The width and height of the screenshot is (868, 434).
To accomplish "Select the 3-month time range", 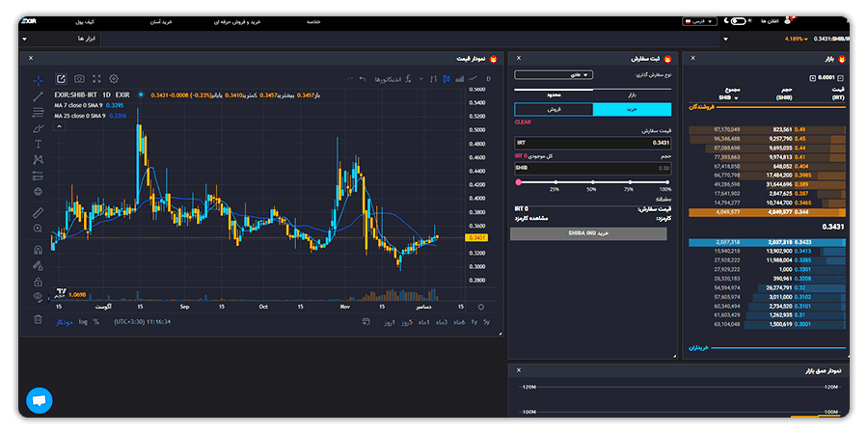I will [441, 321].
